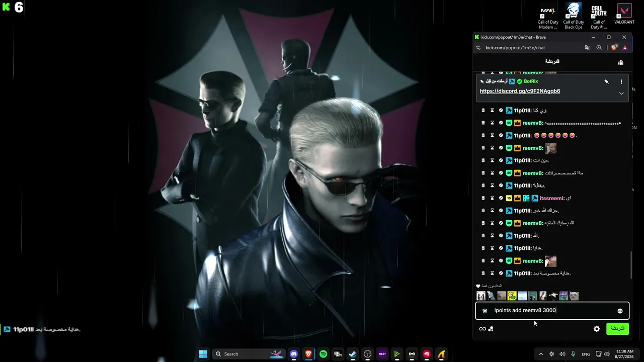
Task: Open reemv8's baby image emote
Action: tap(551, 148)
